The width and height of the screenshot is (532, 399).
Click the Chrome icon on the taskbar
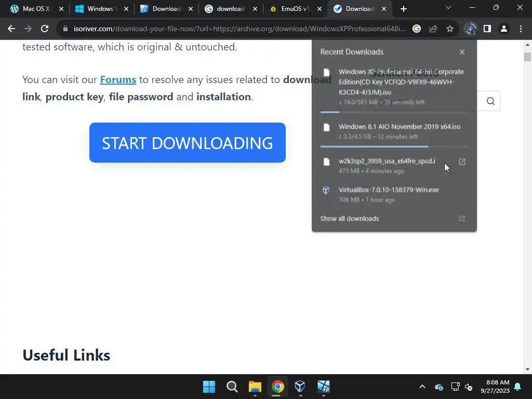pos(277,387)
